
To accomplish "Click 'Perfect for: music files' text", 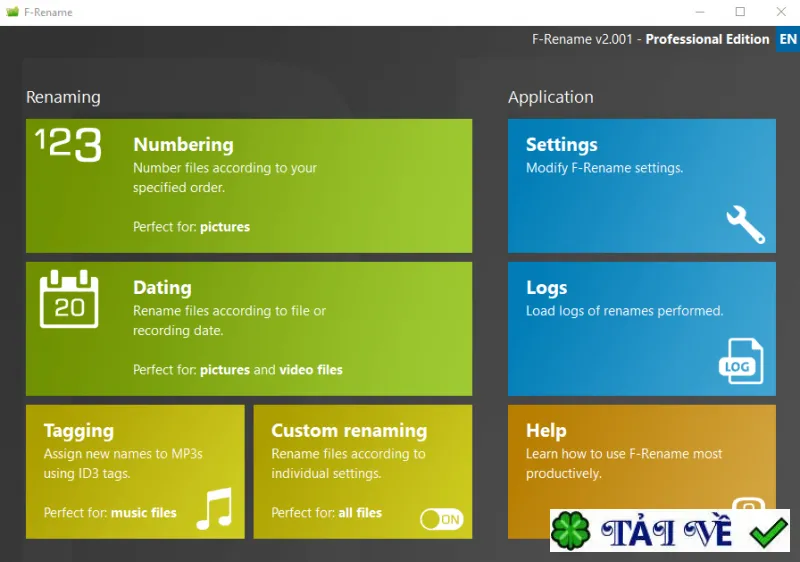I will pos(110,513).
